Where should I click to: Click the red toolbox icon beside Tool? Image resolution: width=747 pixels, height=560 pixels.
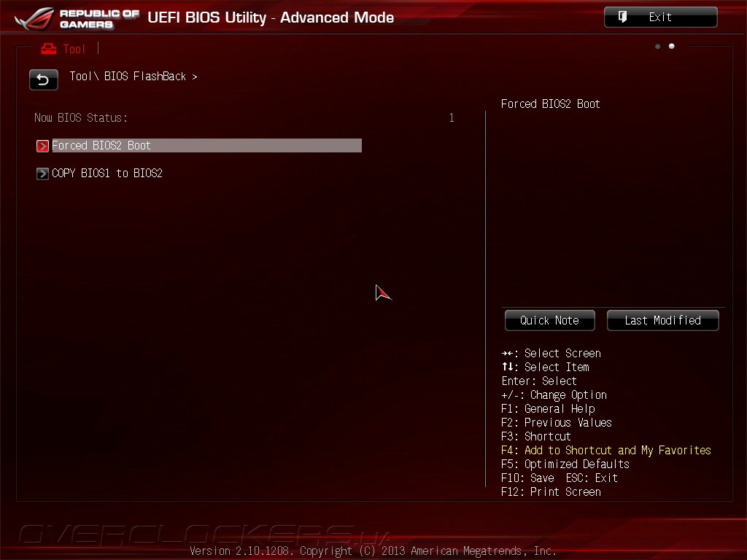coord(49,49)
